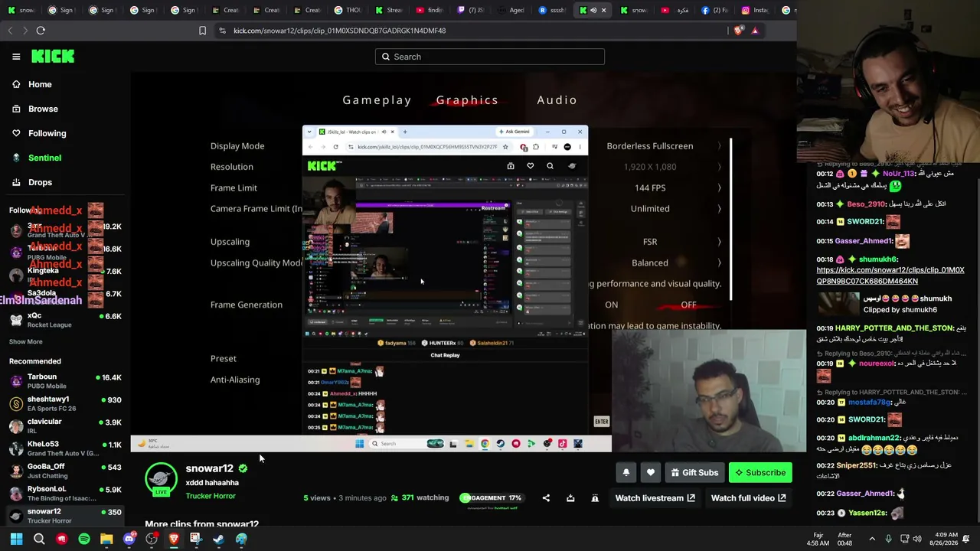980x551 pixels.
Task: Open Brave browser from the taskbar
Action: (x=174, y=539)
